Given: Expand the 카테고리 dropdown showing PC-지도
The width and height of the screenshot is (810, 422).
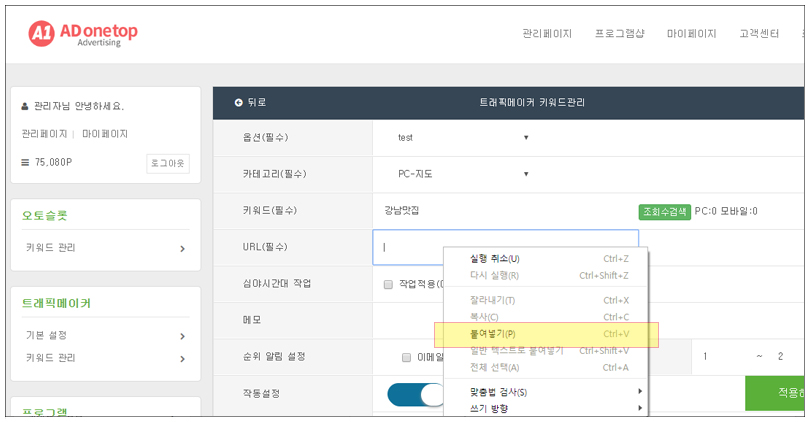Looking at the screenshot, I should pos(461,174).
